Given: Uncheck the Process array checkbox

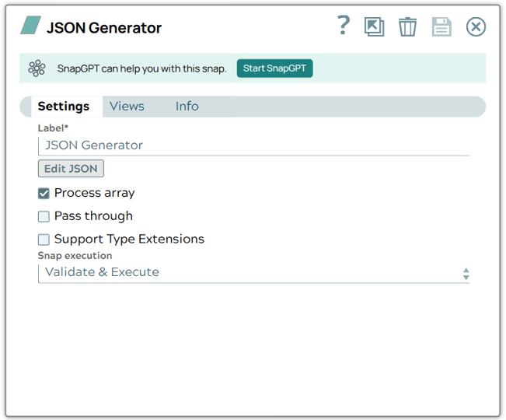Looking at the screenshot, I should click(44, 194).
